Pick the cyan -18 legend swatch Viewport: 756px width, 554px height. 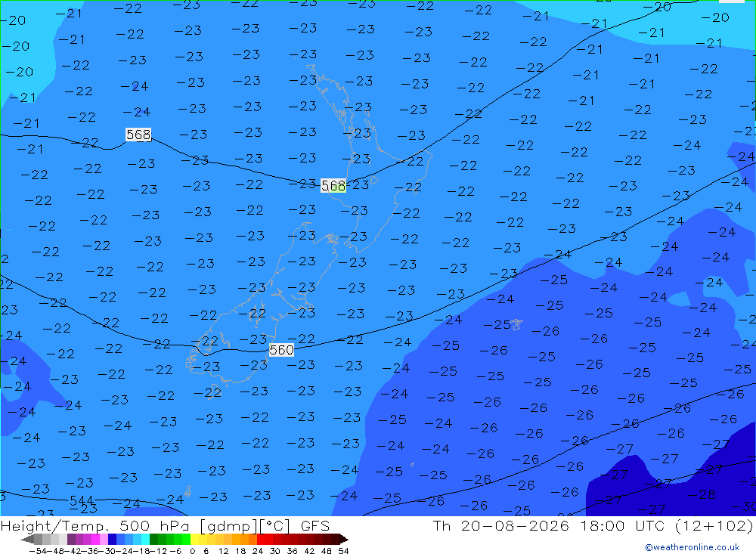click(x=145, y=539)
